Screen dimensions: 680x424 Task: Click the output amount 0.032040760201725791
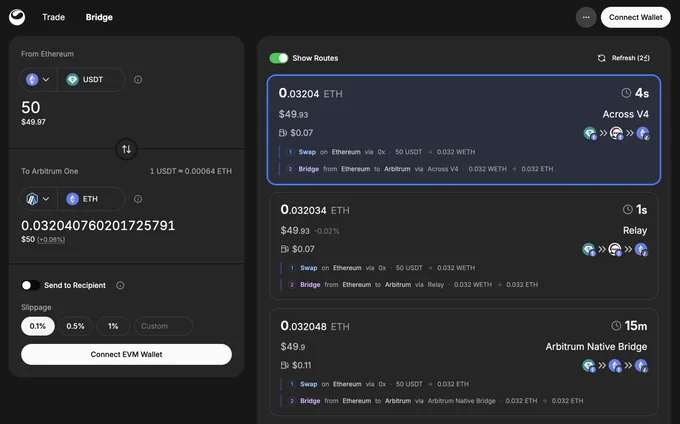[98, 225]
